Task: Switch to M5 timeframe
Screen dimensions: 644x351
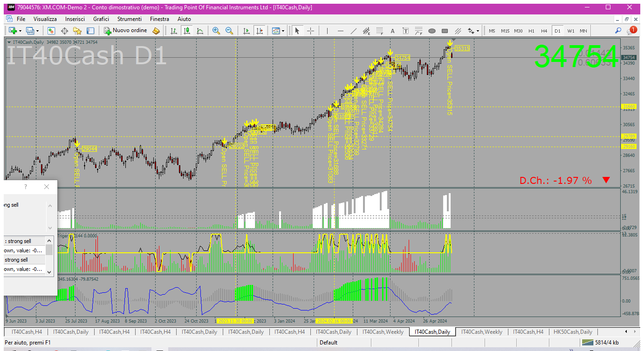Action: pyautogui.click(x=492, y=31)
